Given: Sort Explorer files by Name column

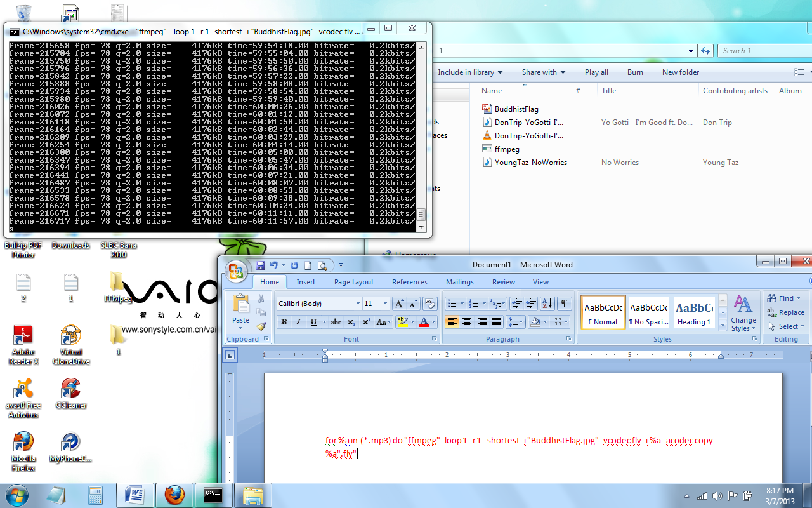Looking at the screenshot, I should click(492, 91).
